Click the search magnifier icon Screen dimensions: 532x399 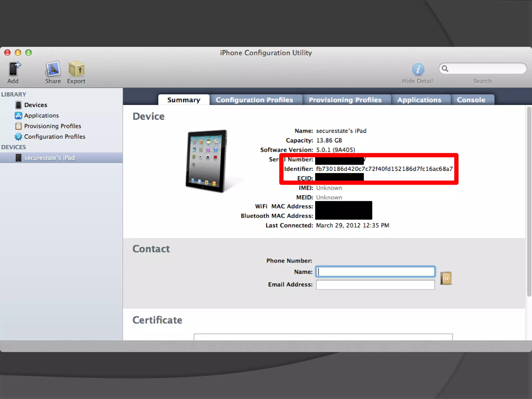(445, 69)
